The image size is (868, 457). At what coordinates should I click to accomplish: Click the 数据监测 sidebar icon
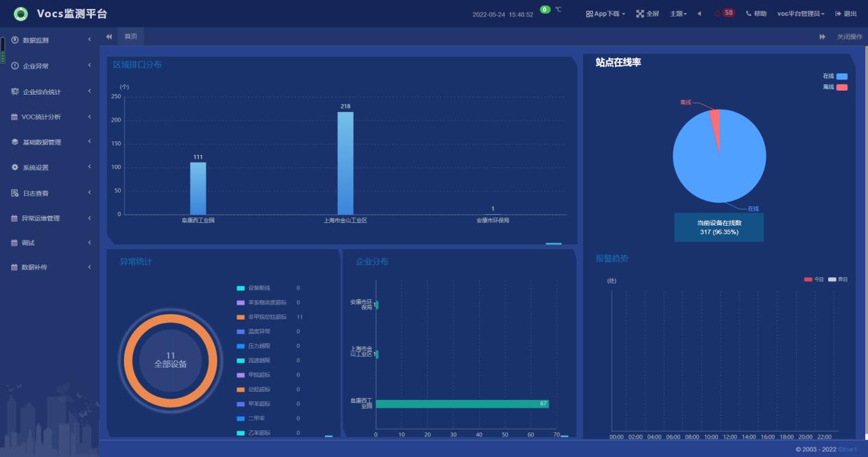15,40
